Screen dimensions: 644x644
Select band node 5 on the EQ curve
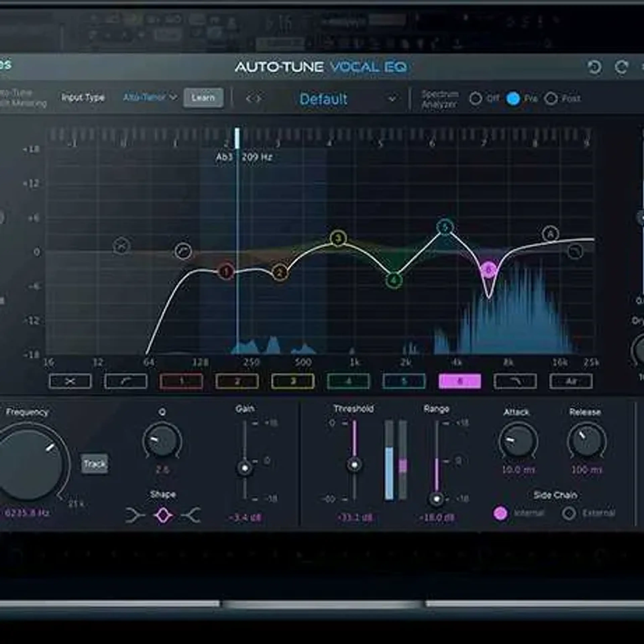pyautogui.click(x=445, y=227)
